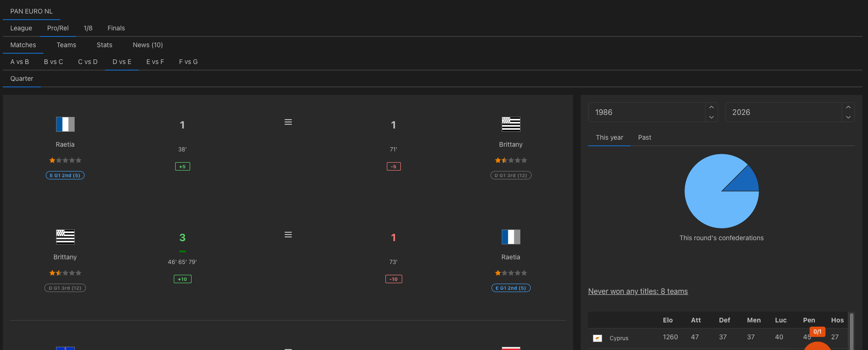Click Raetia team name in first match
This screenshot has height=350, width=868.
pos(65,144)
